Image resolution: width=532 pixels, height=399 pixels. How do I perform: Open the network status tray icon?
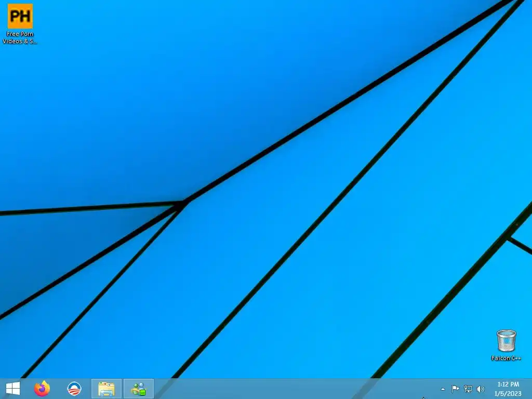click(468, 389)
